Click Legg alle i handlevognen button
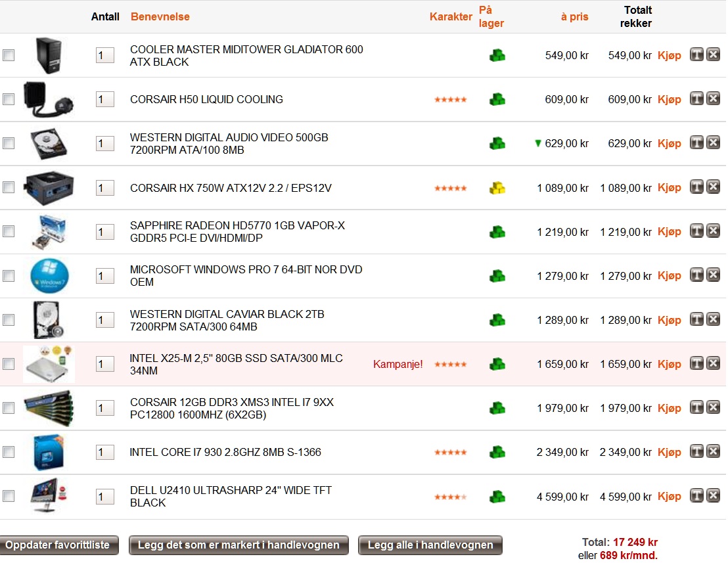The image size is (728, 563). click(x=430, y=545)
